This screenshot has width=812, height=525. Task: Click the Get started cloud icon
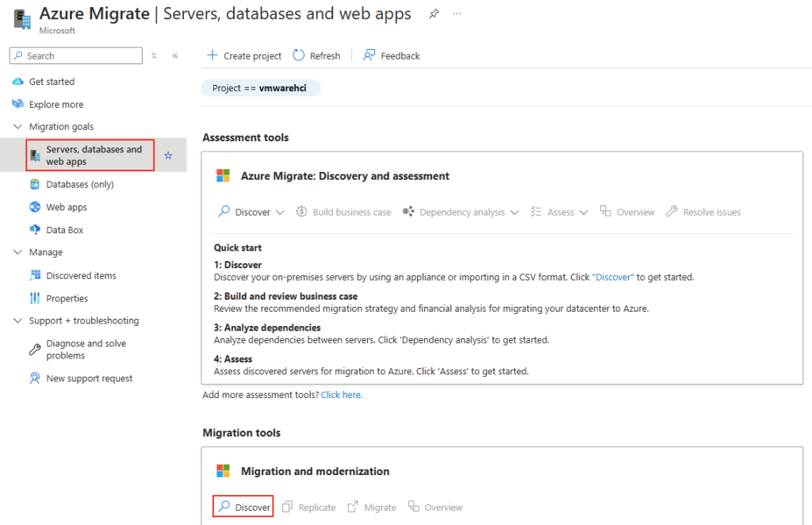point(18,81)
